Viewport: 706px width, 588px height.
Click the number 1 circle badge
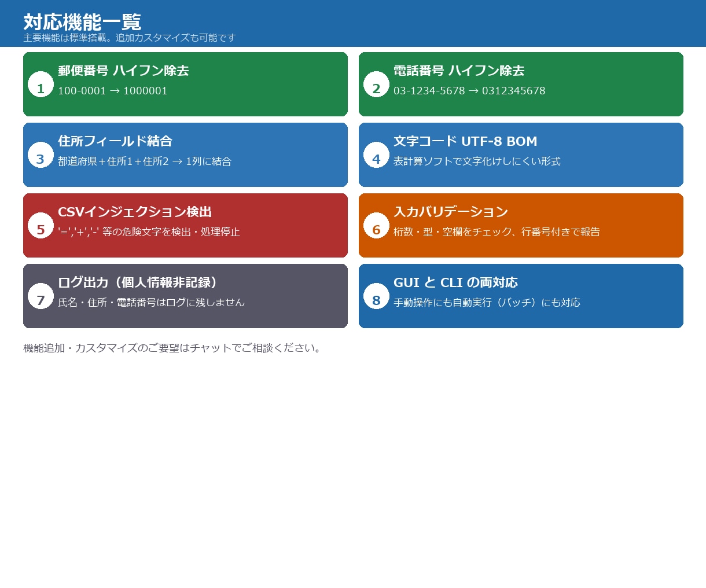(x=41, y=84)
